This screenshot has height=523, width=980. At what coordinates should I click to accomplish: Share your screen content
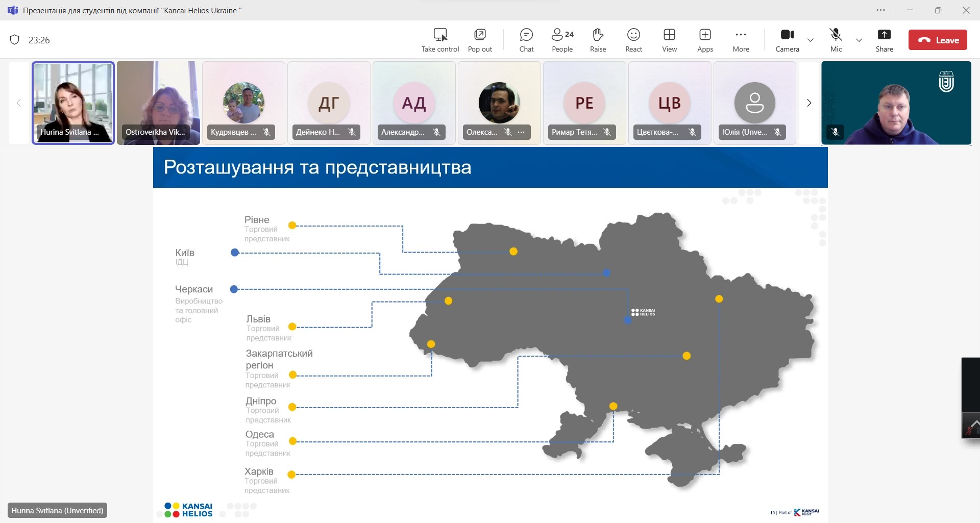pyautogui.click(x=884, y=40)
